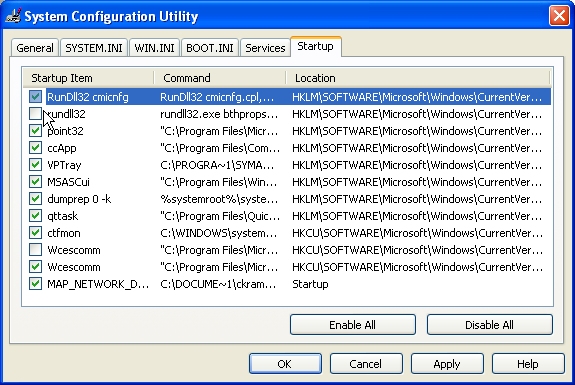Go to the Services tab
Image resolution: width=575 pixels, height=385 pixels.
265,48
